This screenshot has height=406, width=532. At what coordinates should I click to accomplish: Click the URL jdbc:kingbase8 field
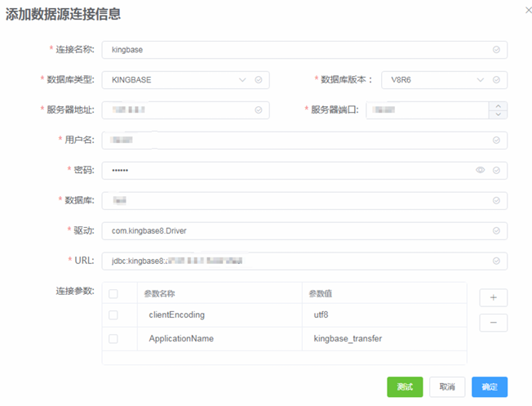tap(304, 261)
